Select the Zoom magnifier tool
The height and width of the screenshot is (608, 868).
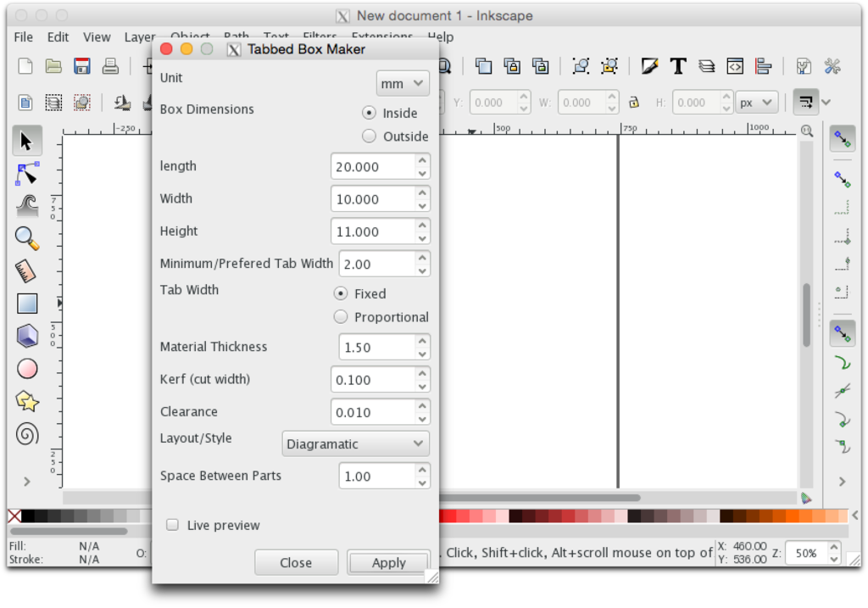tap(26, 238)
